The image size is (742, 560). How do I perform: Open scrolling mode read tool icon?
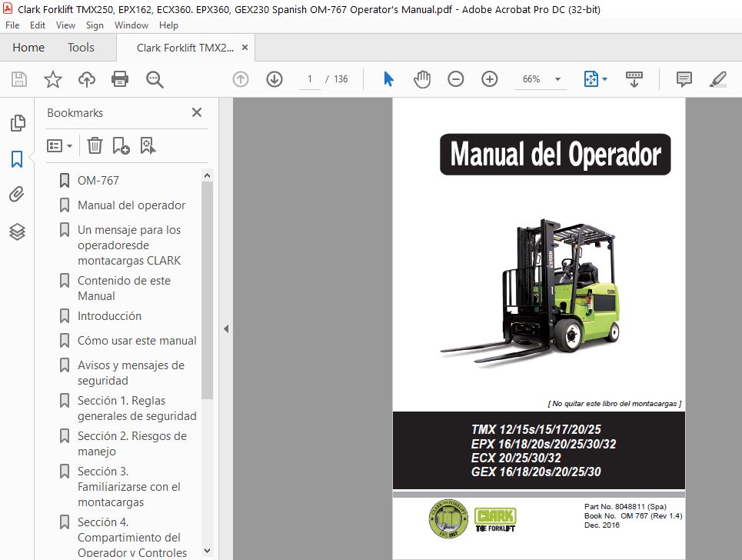pyautogui.click(x=634, y=79)
